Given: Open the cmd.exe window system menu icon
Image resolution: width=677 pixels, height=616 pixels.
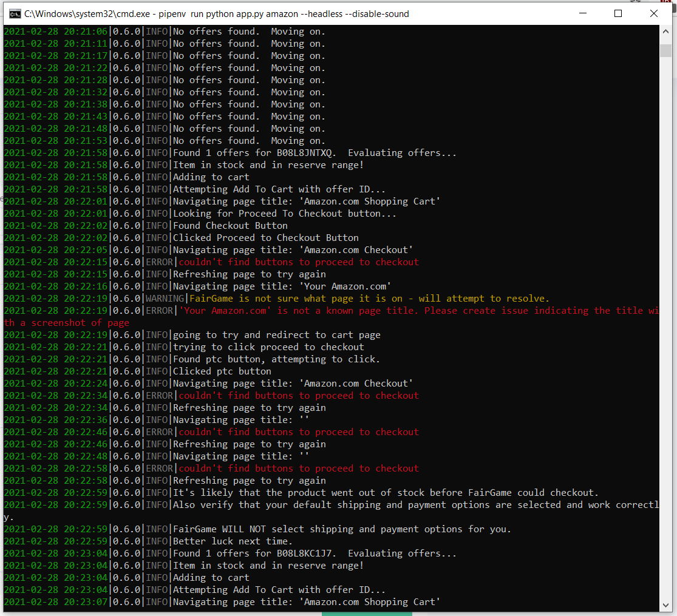Looking at the screenshot, I should tap(15, 14).
